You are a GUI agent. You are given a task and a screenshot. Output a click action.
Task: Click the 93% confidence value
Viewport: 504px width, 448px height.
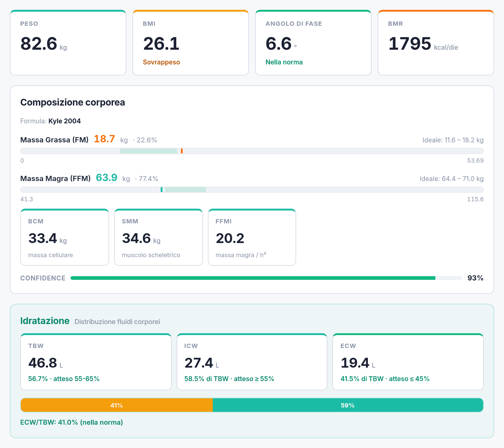click(475, 278)
